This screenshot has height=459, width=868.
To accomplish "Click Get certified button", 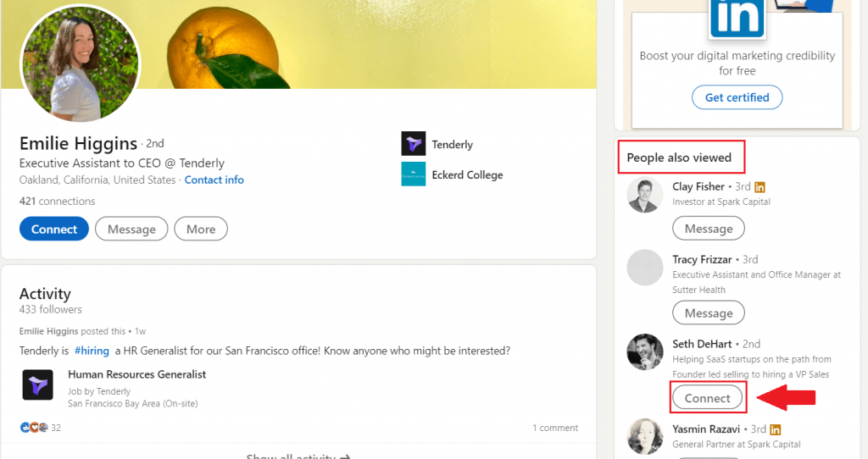I will [737, 97].
